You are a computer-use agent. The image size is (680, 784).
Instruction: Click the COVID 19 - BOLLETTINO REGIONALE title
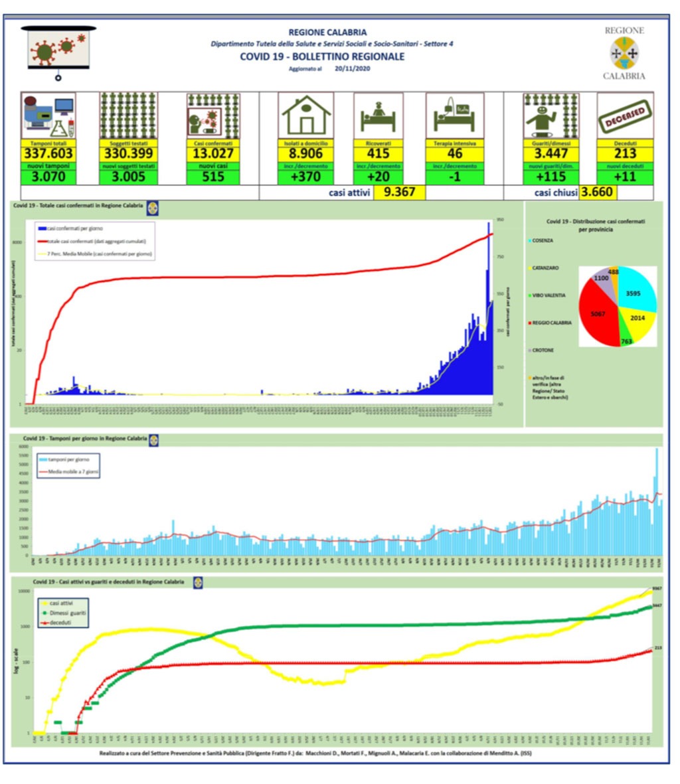tap(322, 56)
